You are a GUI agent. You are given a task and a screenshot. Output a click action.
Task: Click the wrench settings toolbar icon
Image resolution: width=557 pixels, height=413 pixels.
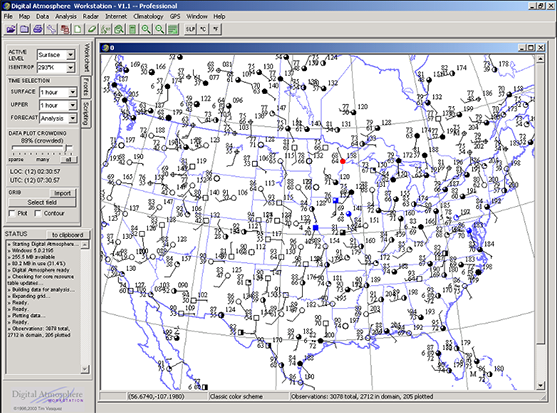click(52, 29)
